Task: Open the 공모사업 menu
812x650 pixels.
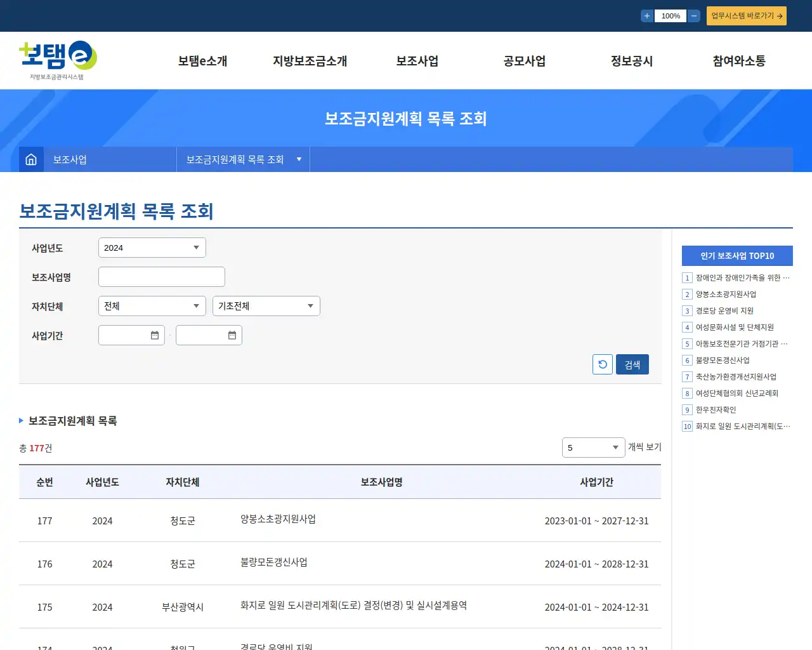Action: click(x=524, y=61)
